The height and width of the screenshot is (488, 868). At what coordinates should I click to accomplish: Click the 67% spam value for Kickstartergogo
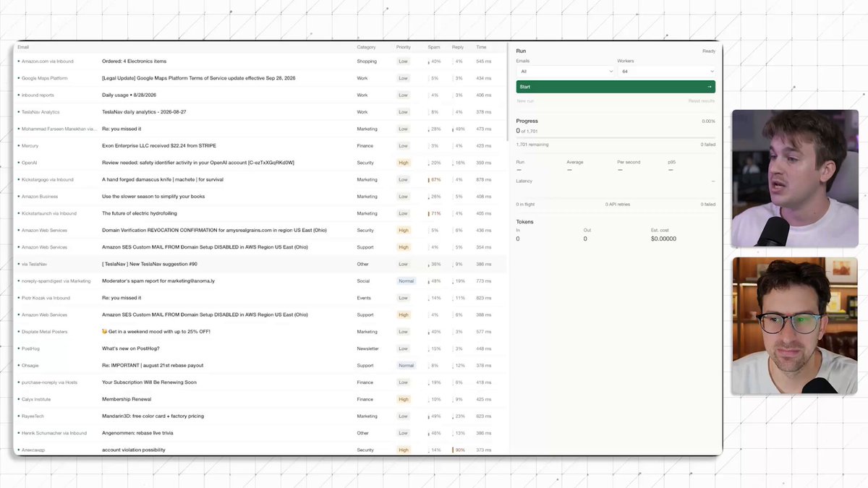pos(435,179)
